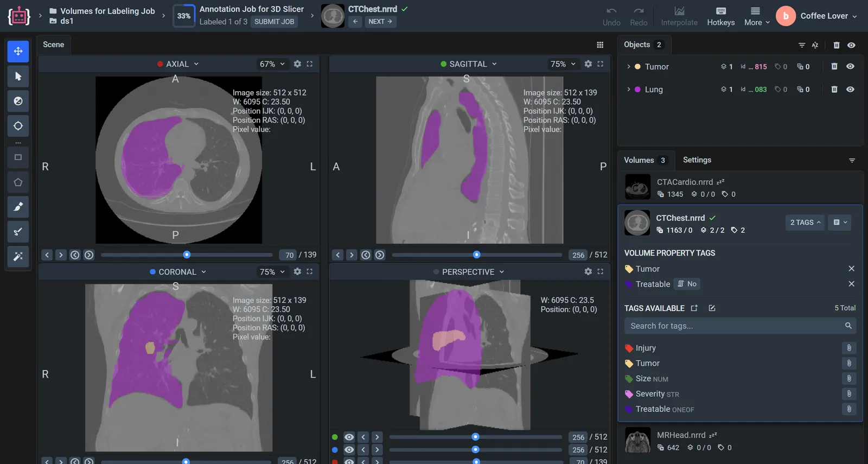Adjust the SAGITTAL slice slider handle

pos(476,255)
